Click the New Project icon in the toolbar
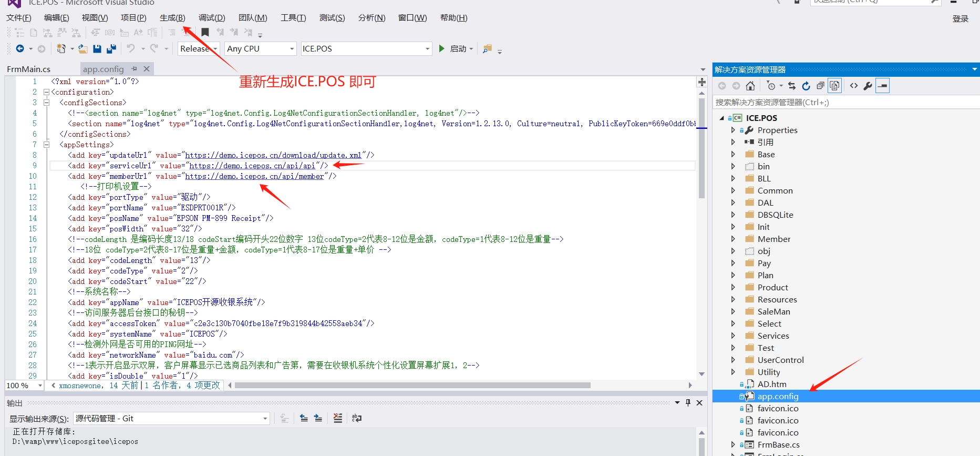 click(61, 48)
